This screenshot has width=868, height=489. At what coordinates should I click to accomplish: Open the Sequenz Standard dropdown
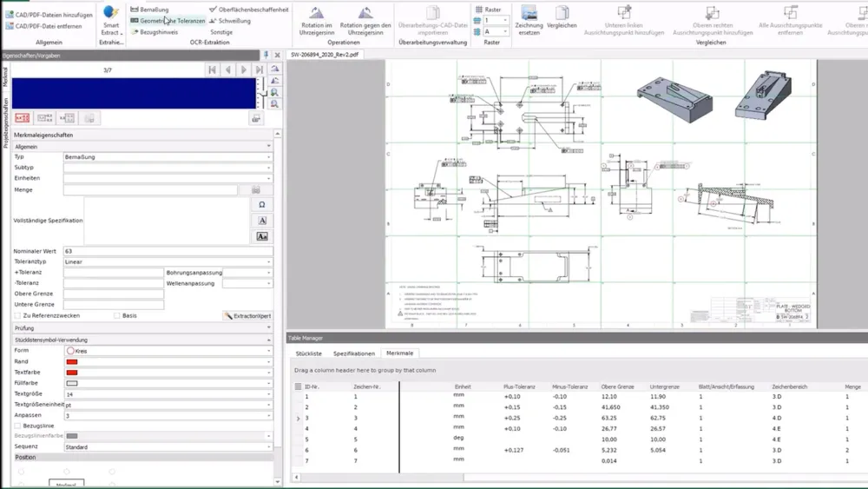[268, 447]
